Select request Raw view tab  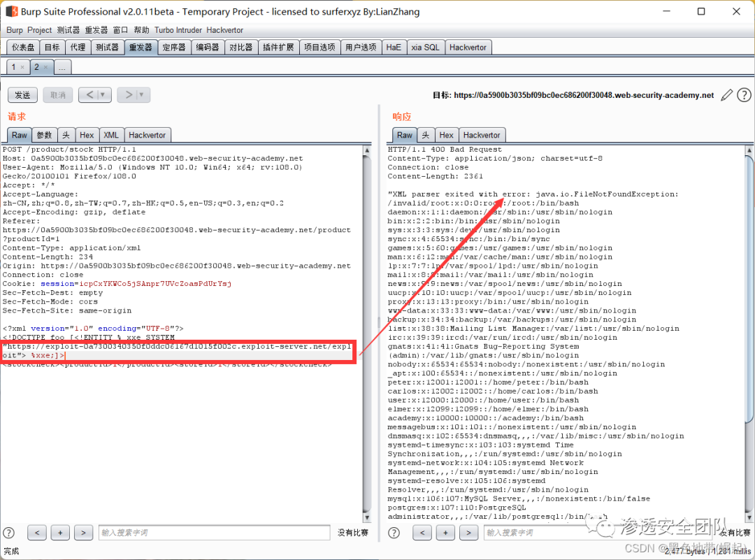point(20,135)
